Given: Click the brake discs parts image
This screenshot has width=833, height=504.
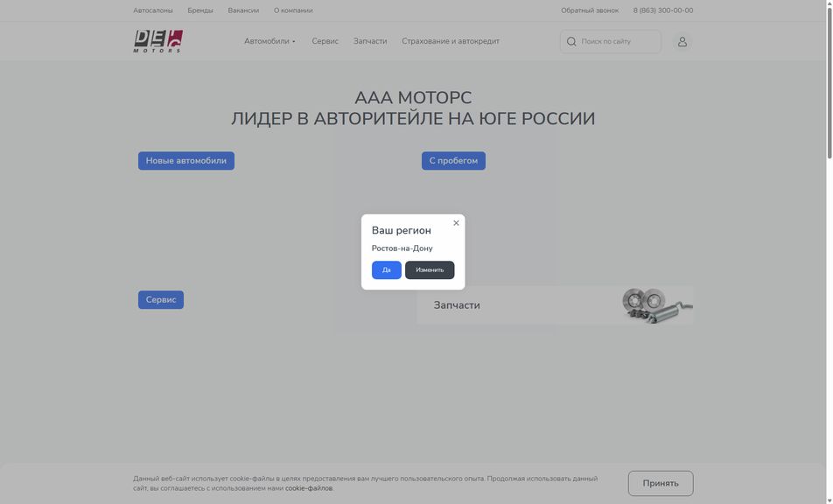Looking at the screenshot, I should point(656,305).
